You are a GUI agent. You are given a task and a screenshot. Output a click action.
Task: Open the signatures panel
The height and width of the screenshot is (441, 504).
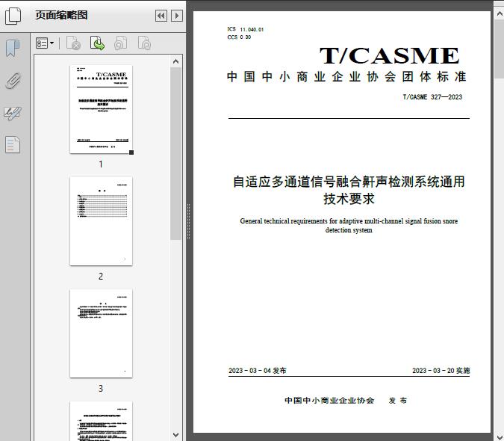[13, 113]
